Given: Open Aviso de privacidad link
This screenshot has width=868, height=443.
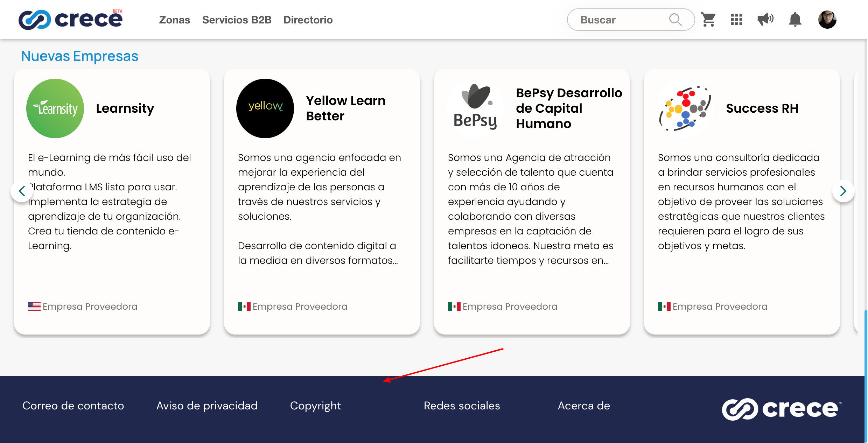Looking at the screenshot, I should 207,406.
